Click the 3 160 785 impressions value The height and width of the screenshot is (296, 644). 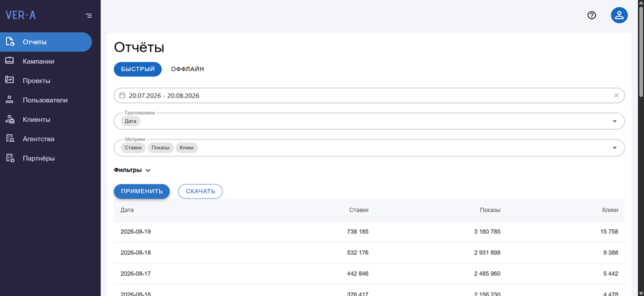487,231
